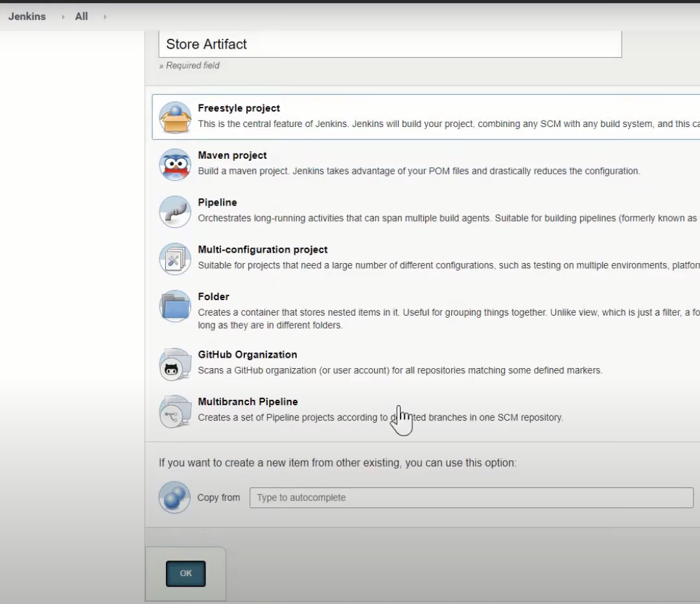Click the Maven project owl icon
This screenshot has width=700, height=604.
(x=175, y=164)
